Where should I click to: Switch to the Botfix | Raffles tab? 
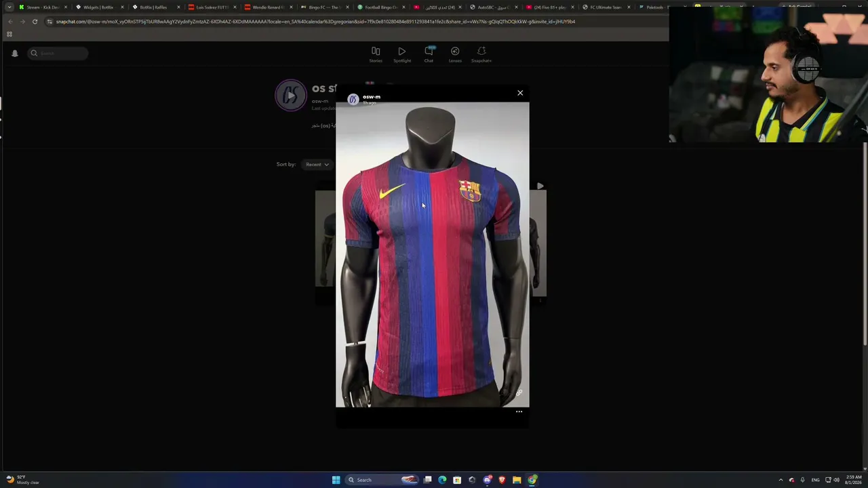click(x=155, y=7)
